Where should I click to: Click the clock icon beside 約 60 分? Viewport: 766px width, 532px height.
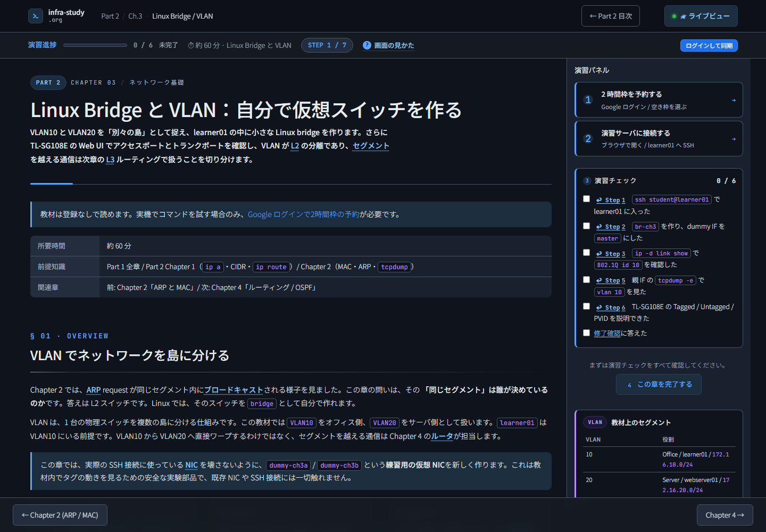tap(191, 46)
